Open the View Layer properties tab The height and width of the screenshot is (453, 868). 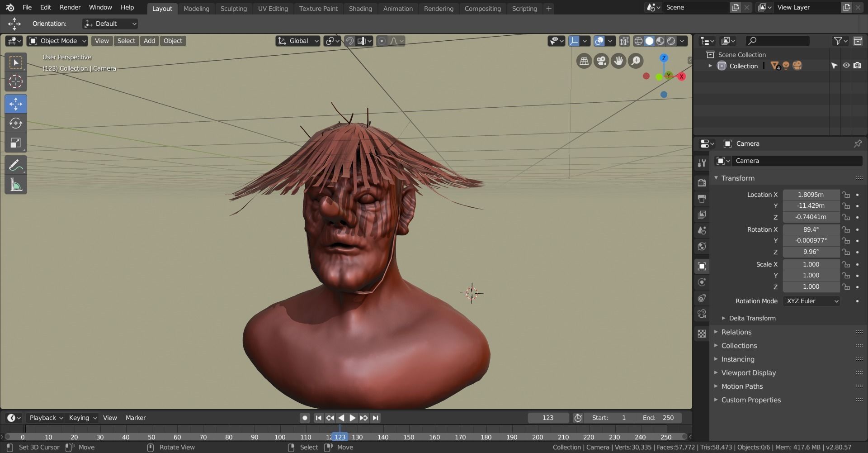point(702,215)
